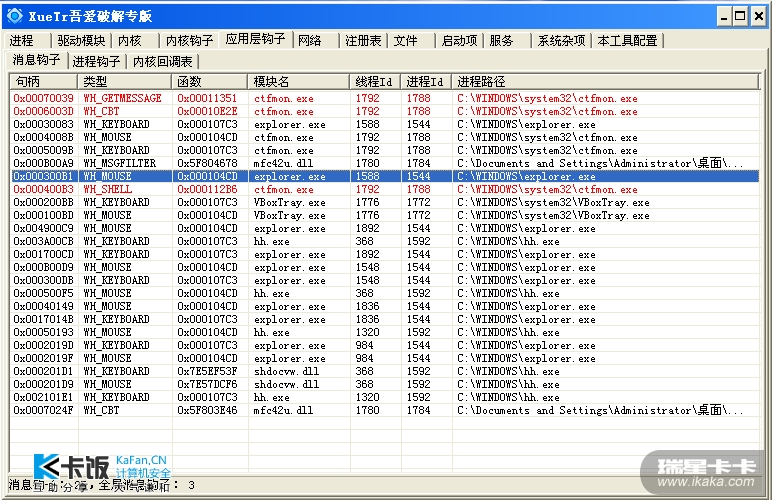The height and width of the screenshot is (500, 772).
Task: Sort by the 函数 column header
Action: [x=210, y=81]
